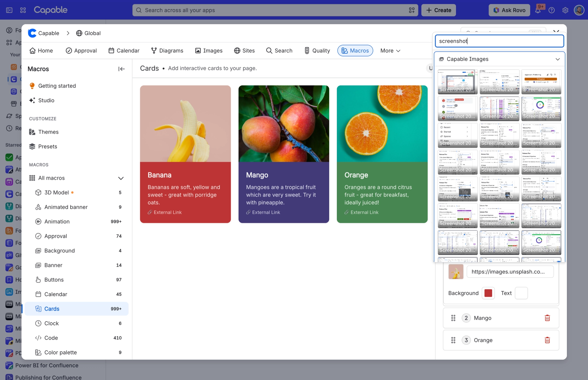Screen dimensions: 588x380
Task: Expand the Orange card item
Action: (501, 340)
